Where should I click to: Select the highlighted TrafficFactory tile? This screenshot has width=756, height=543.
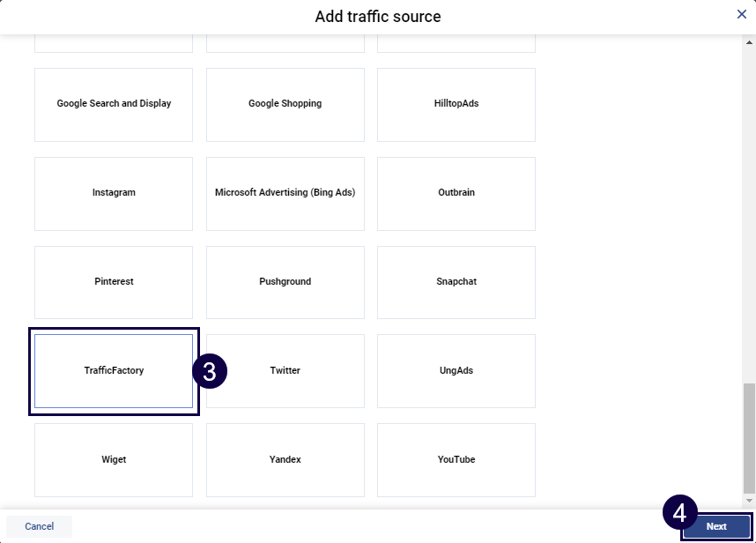(113, 371)
